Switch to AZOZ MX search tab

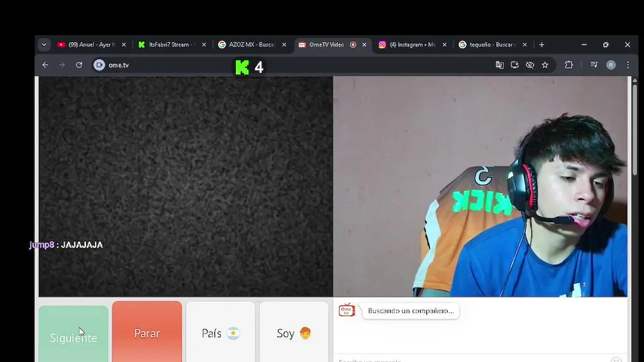pos(252,45)
